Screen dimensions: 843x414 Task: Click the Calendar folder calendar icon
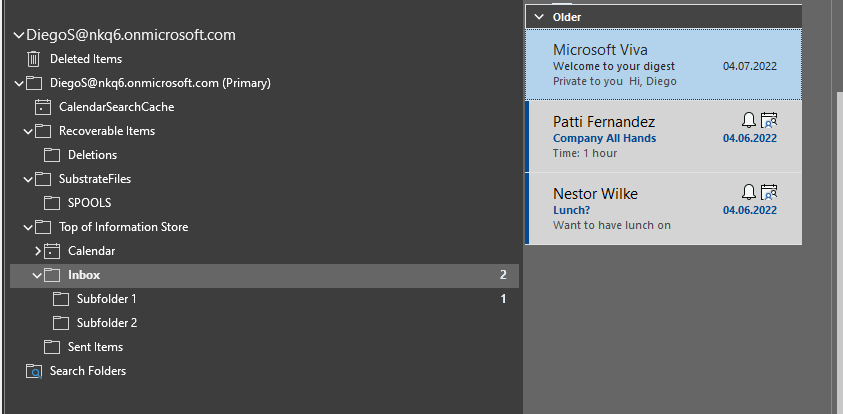click(x=52, y=251)
